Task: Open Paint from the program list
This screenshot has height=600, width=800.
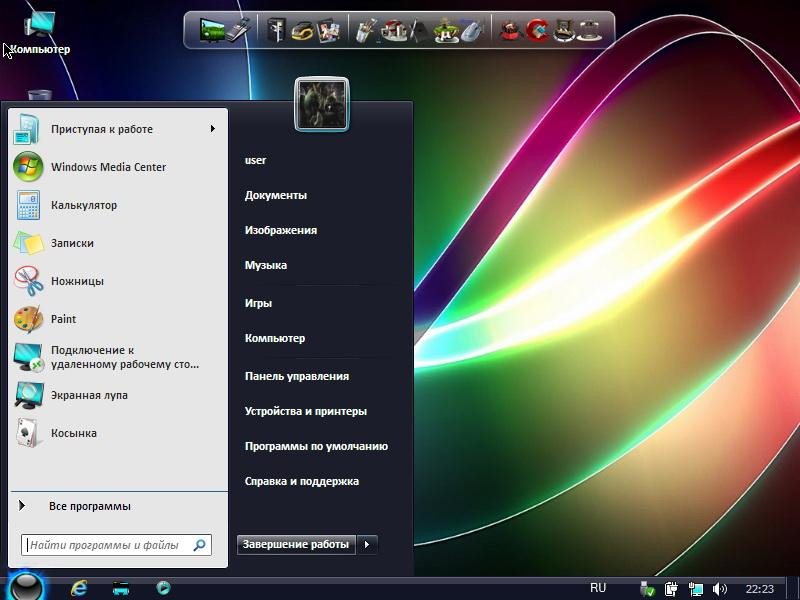Action: pos(63,319)
